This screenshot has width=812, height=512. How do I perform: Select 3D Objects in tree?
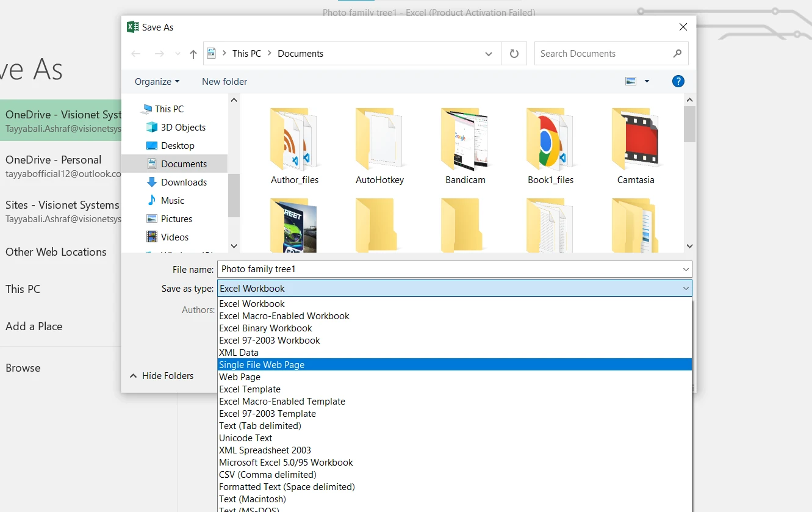(x=176, y=127)
